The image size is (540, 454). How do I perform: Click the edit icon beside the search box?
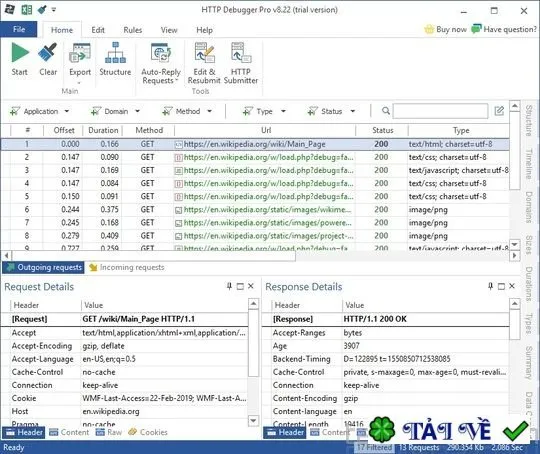[x=499, y=111]
